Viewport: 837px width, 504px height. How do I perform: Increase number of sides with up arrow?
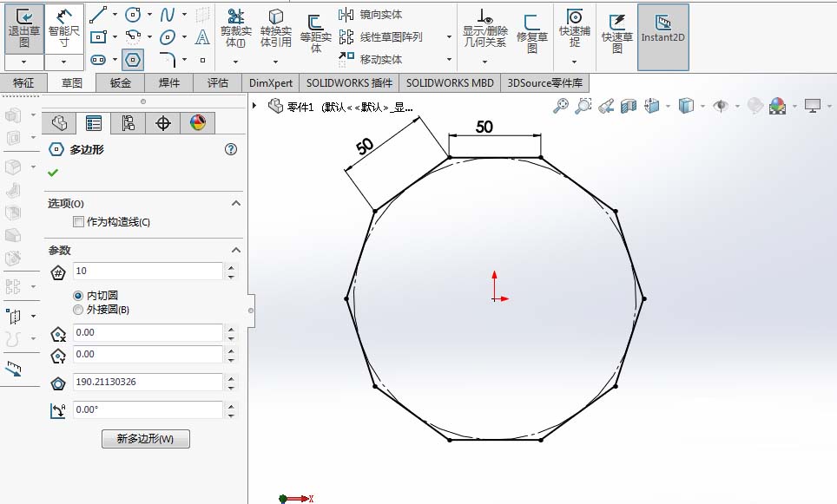point(231,266)
